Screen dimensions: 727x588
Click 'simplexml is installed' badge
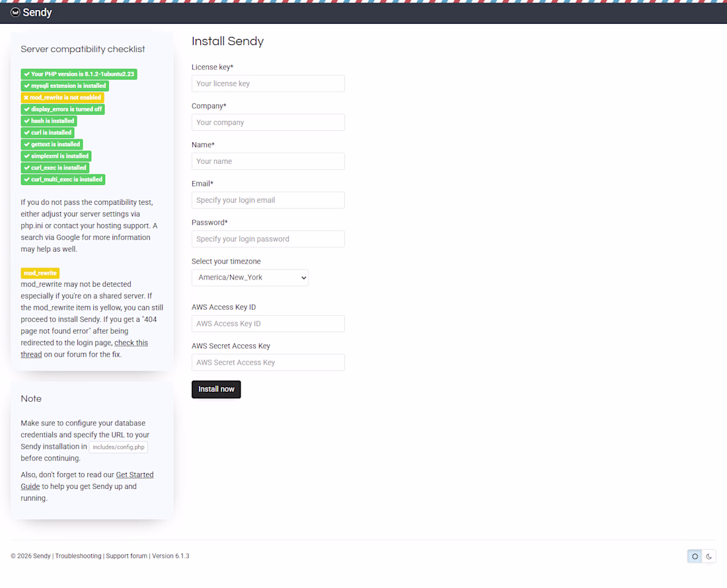[56, 156]
